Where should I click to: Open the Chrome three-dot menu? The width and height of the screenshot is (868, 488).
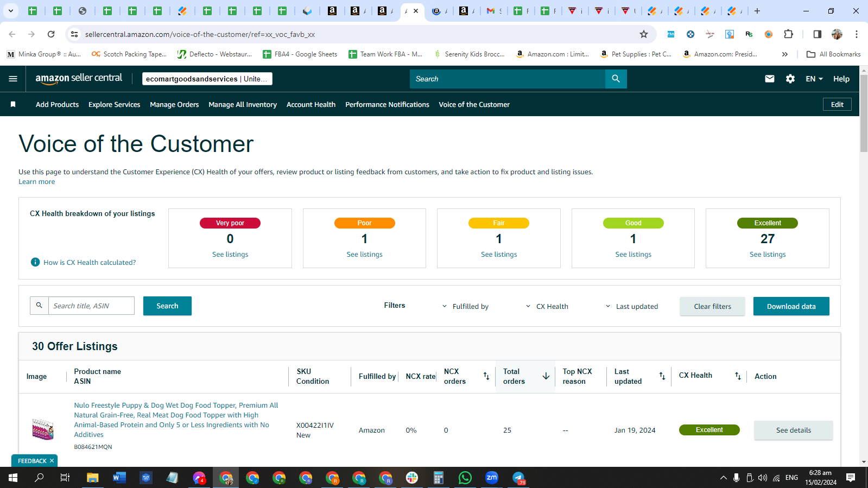857,34
